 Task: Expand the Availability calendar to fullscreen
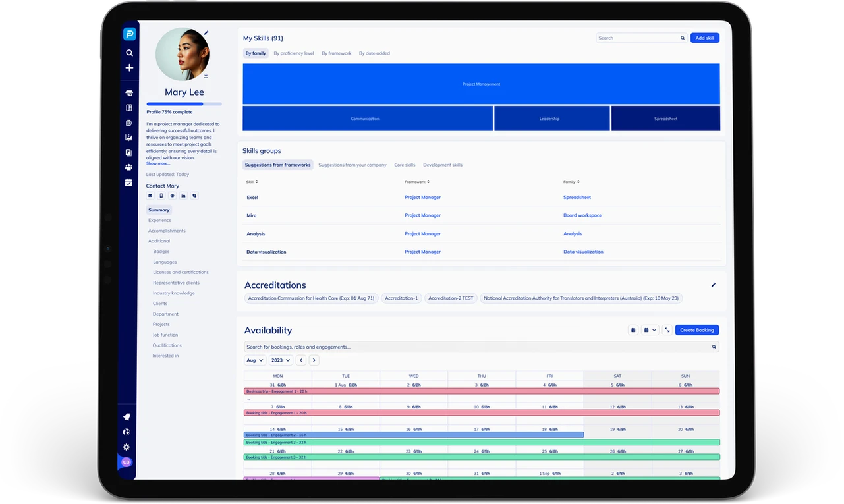coord(667,330)
